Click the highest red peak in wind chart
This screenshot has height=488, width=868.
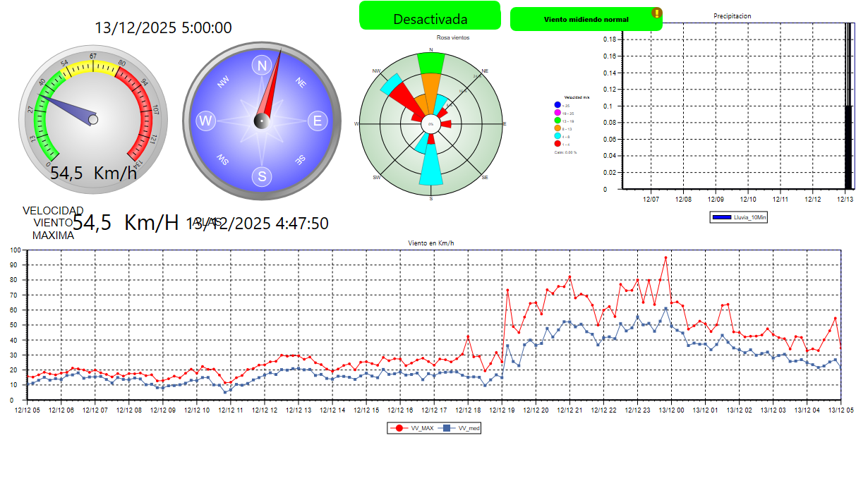pos(665,258)
